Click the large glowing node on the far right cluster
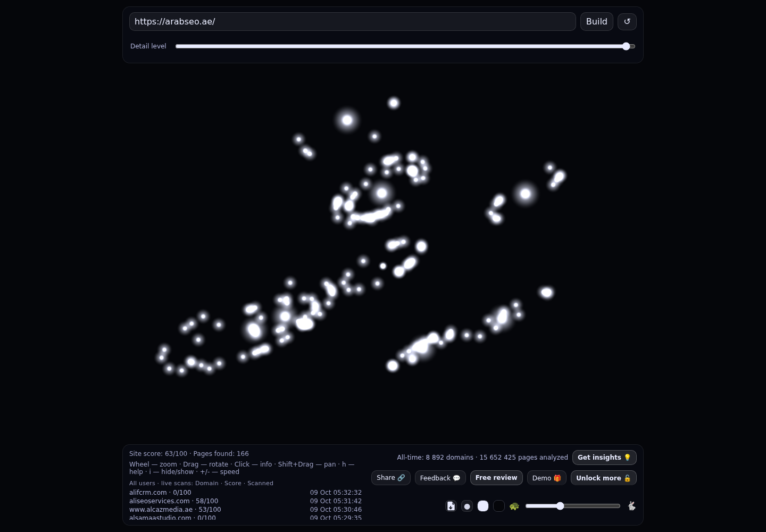The image size is (766, 532). click(x=525, y=194)
